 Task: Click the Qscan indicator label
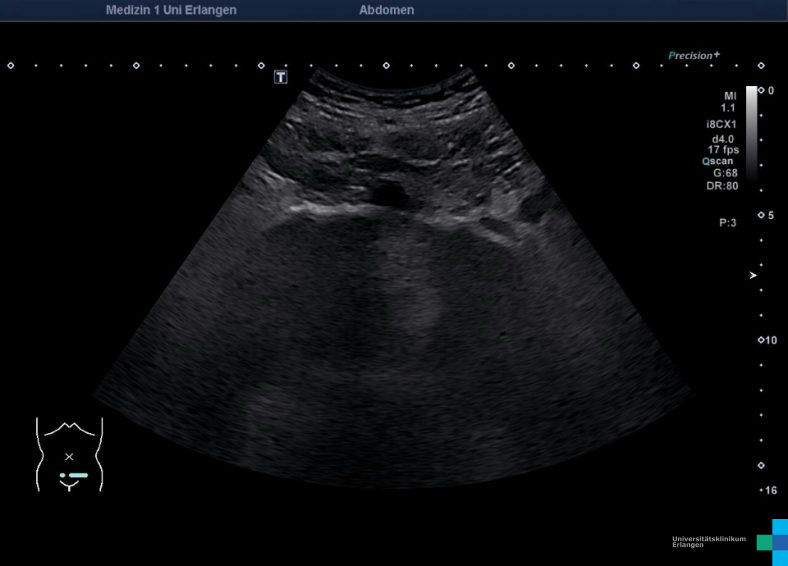point(719,161)
